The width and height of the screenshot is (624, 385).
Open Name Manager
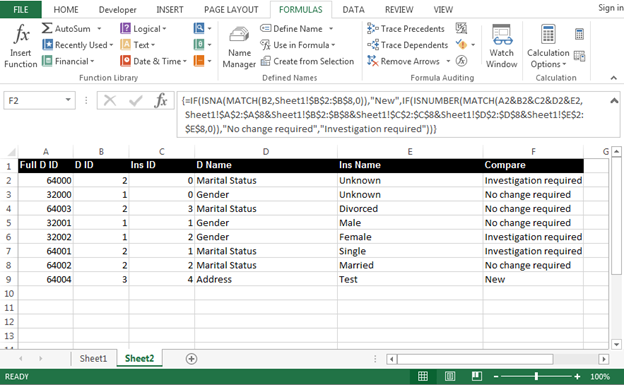(239, 47)
